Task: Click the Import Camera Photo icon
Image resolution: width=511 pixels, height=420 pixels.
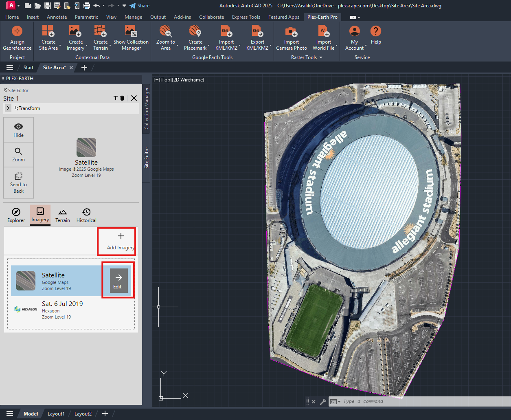Action: (291, 31)
